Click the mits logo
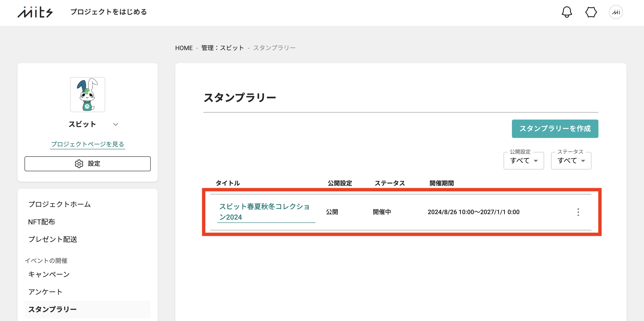The image size is (644, 321). pyautogui.click(x=35, y=12)
